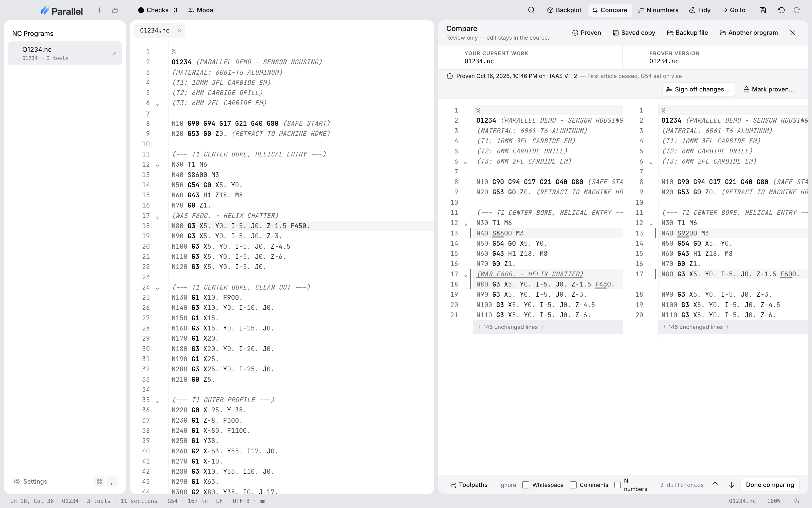Open N numbers tool
The height and width of the screenshot is (508, 812).
(658, 10)
